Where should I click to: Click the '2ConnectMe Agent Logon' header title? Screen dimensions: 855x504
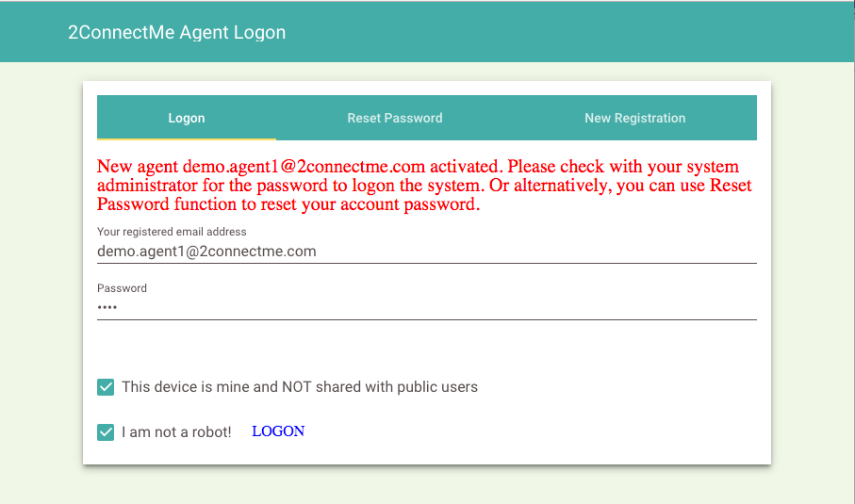click(x=176, y=32)
